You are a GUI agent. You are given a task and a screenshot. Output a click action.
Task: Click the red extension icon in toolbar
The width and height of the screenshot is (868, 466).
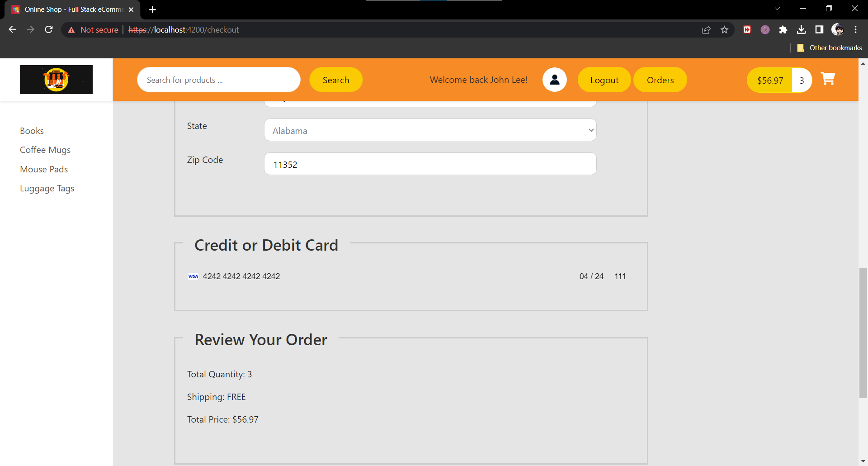(747, 30)
